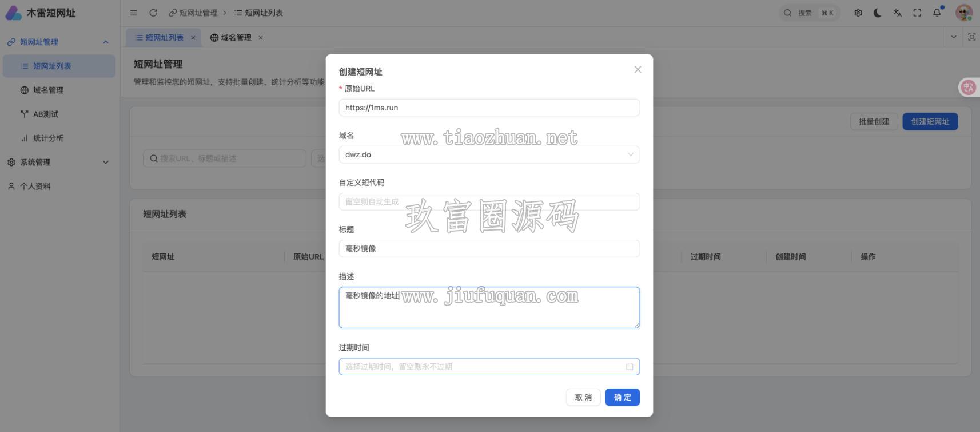The height and width of the screenshot is (432, 980).
Task: Click 确定 button in dialog
Action: tap(622, 397)
